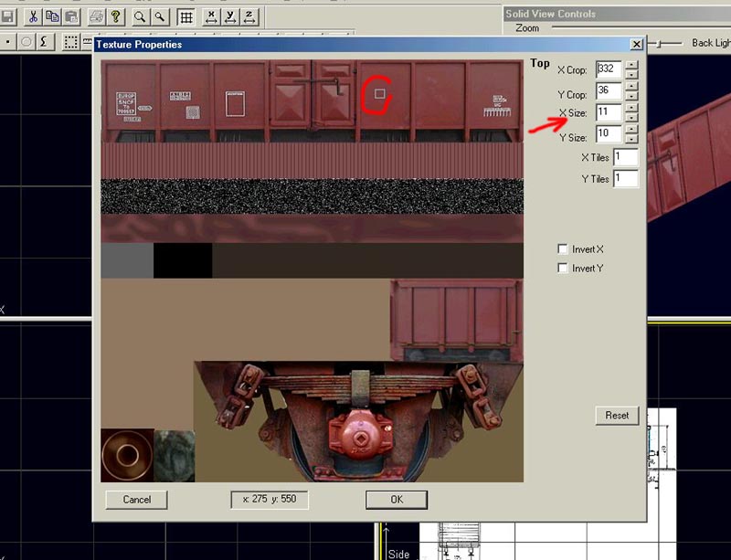Click the Z axis measure icon

250,16
